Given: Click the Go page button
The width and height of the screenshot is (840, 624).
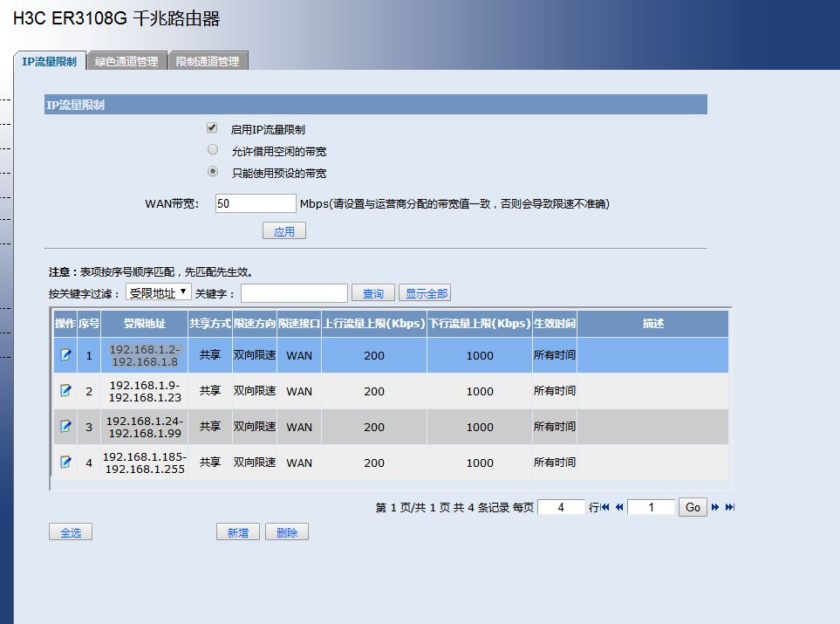Looking at the screenshot, I should [x=693, y=507].
